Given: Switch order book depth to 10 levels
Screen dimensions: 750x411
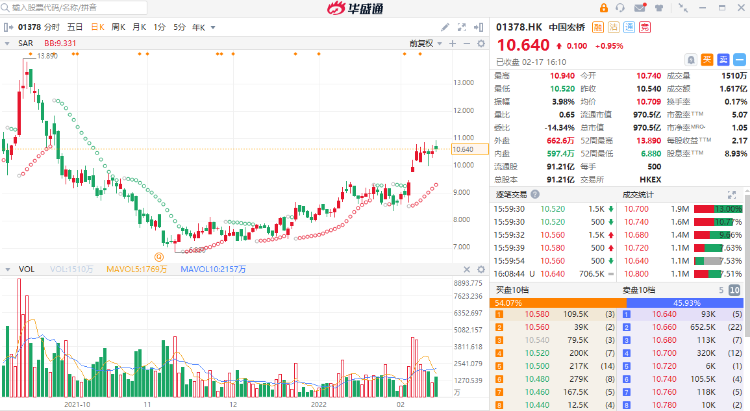Looking at the screenshot, I should pyautogui.click(x=734, y=290).
